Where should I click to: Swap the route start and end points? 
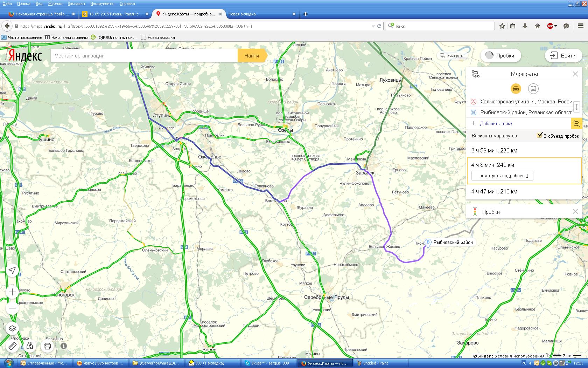(x=576, y=107)
